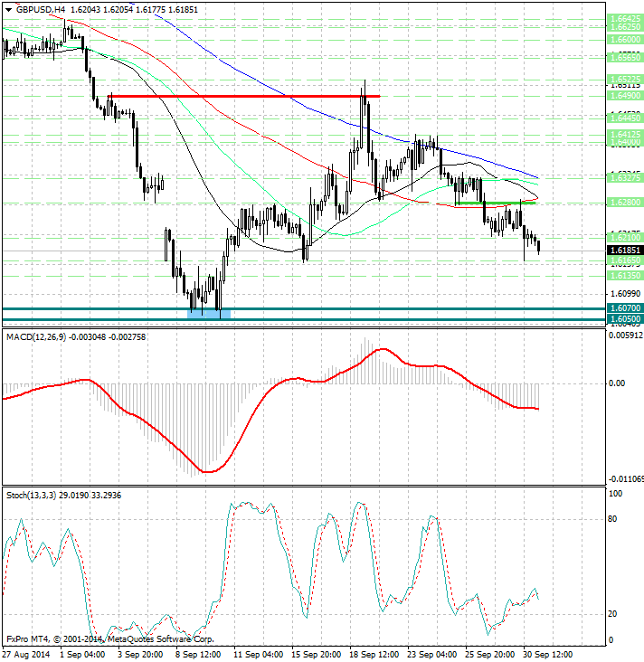This screenshot has height=662, width=644.
Task: Click the 1.60700 teal level label
Action: point(625,308)
